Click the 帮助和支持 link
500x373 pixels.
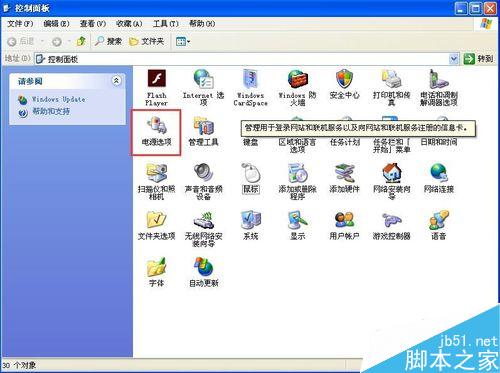(51, 112)
